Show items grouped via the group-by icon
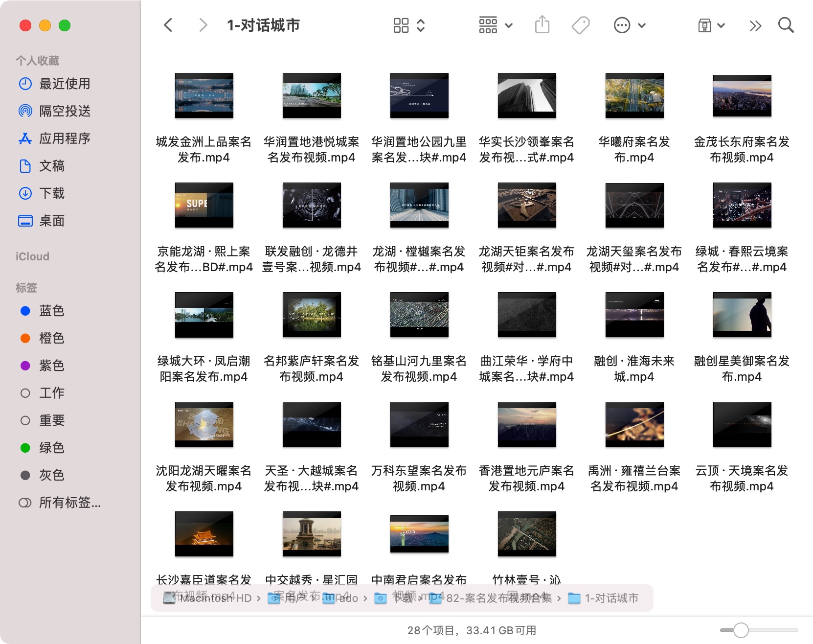This screenshot has height=644, width=813. pyautogui.click(x=488, y=25)
